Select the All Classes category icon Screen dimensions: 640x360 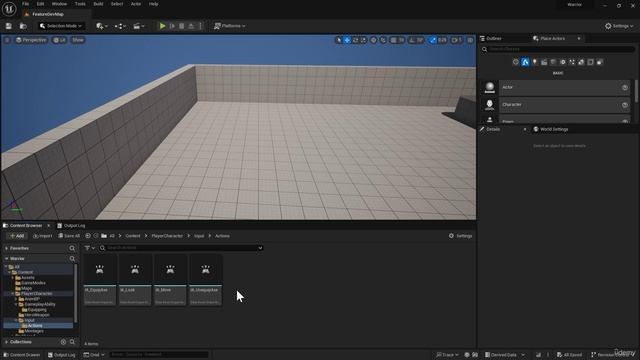[x=600, y=62]
